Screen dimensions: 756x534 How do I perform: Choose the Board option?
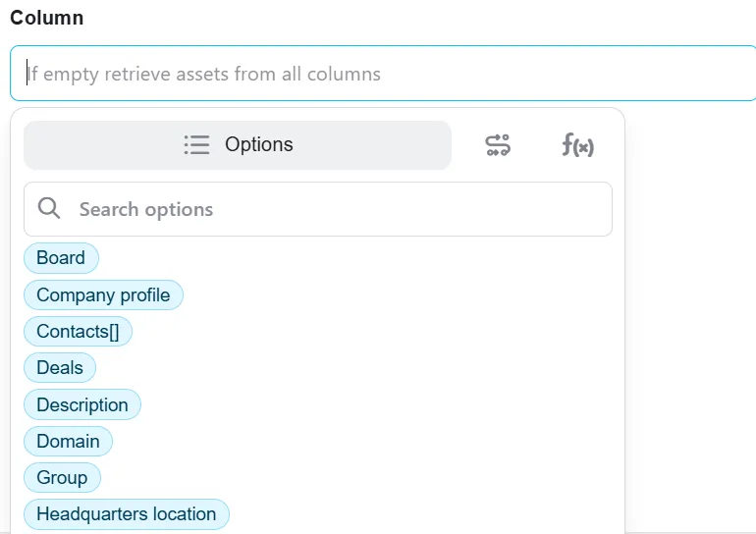pyautogui.click(x=61, y=258)
